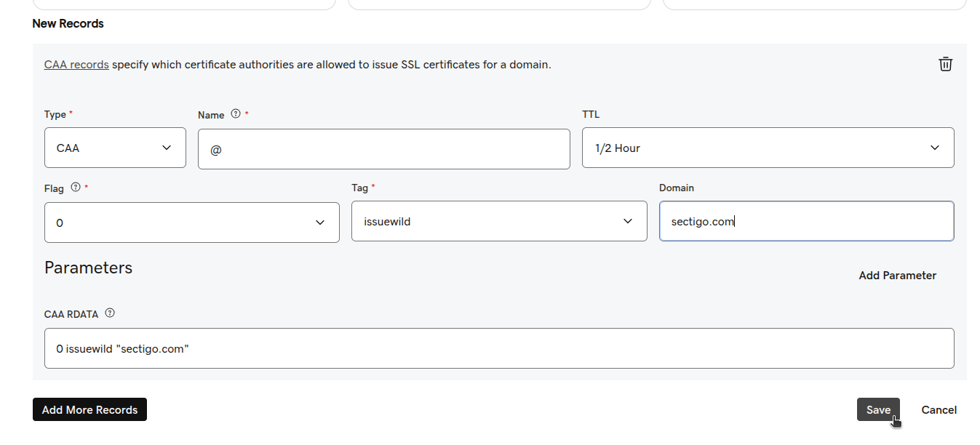Click the Tag field label
The width and height of the screenshot is (980, 445).
point(360,188)
